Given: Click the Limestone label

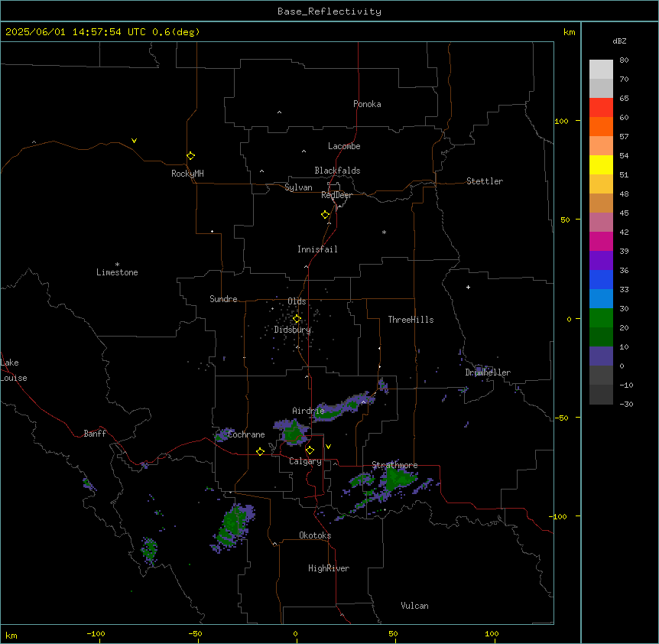Looking at the screenshot, I should (117, 272).
